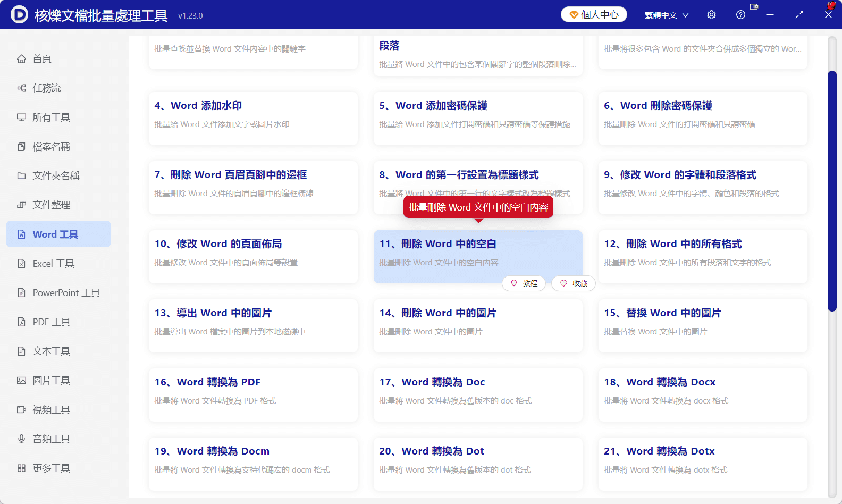Viewport: 842px width, 504px height.
Task: Click the image icon beside 圖片工具
Action: [x=21, y=381]
